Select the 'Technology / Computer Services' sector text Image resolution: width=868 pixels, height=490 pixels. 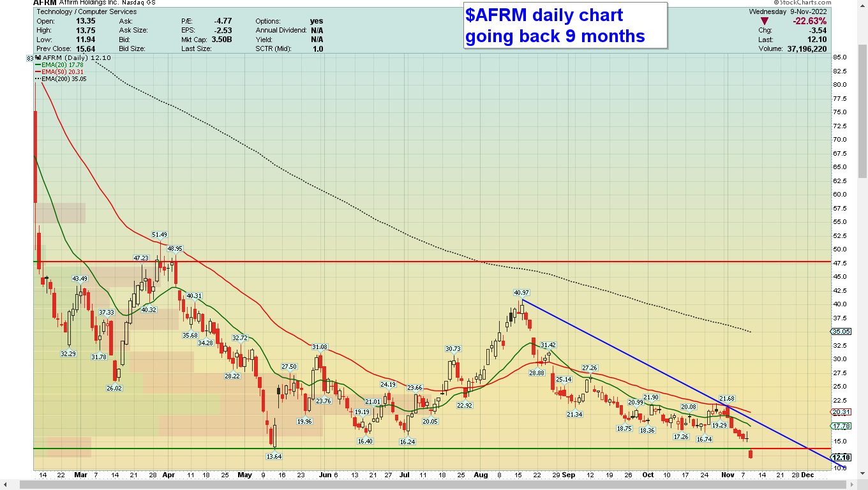point(86,11)
